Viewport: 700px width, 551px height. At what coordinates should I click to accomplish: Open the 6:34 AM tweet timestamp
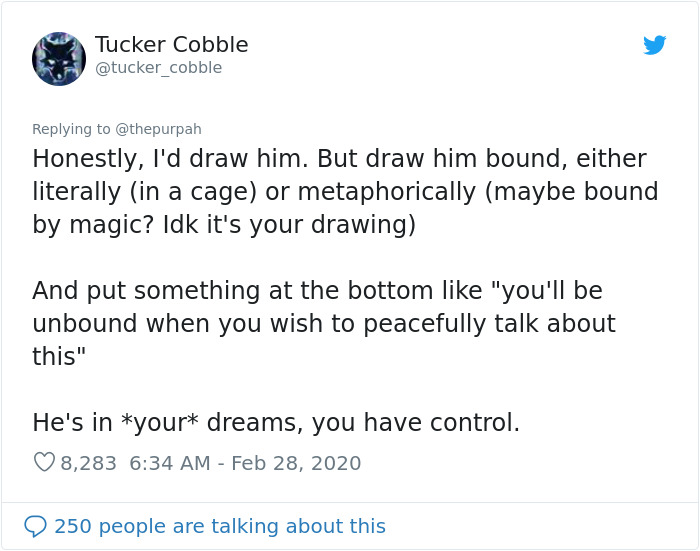pos(170,463)
